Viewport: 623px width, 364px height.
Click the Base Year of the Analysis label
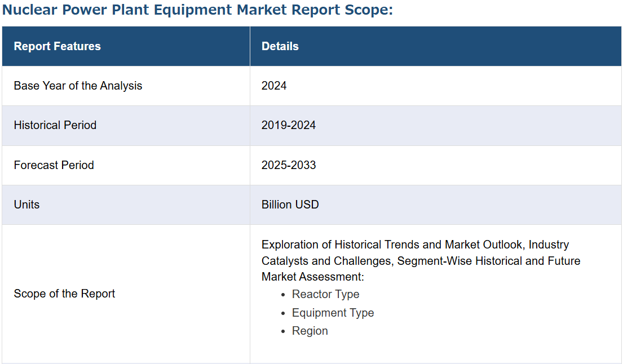78,86
